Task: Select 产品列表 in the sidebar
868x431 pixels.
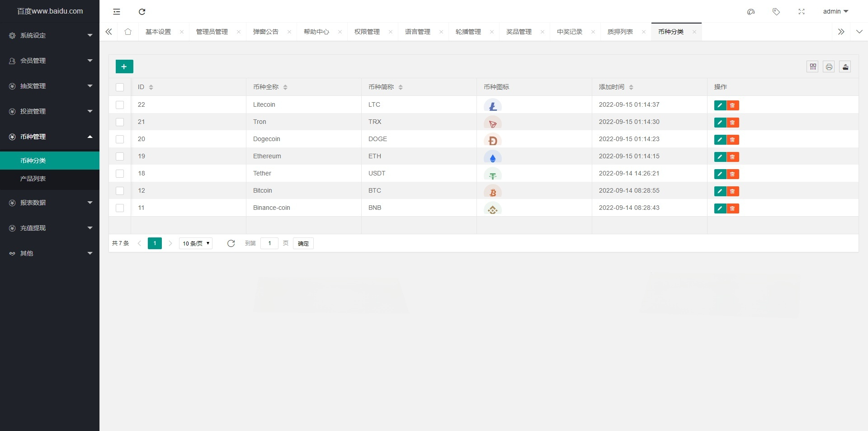Action: coord(34,179)
